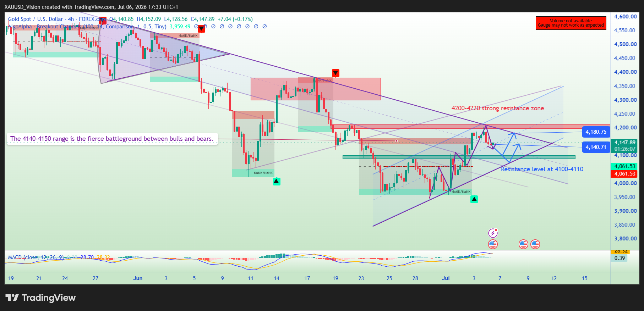Click the +7.04 (+0.17%) change value

click(235, 19)
